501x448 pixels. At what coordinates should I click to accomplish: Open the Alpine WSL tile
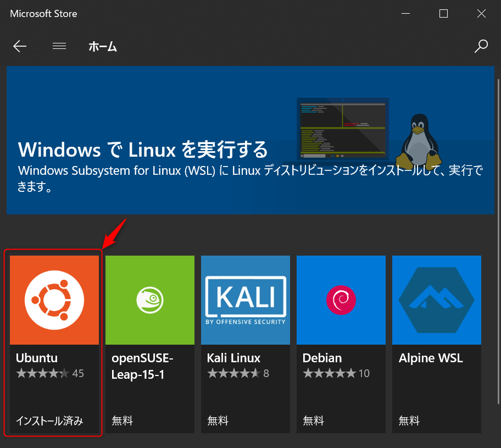pyautogui.click(x=436, y=300)
